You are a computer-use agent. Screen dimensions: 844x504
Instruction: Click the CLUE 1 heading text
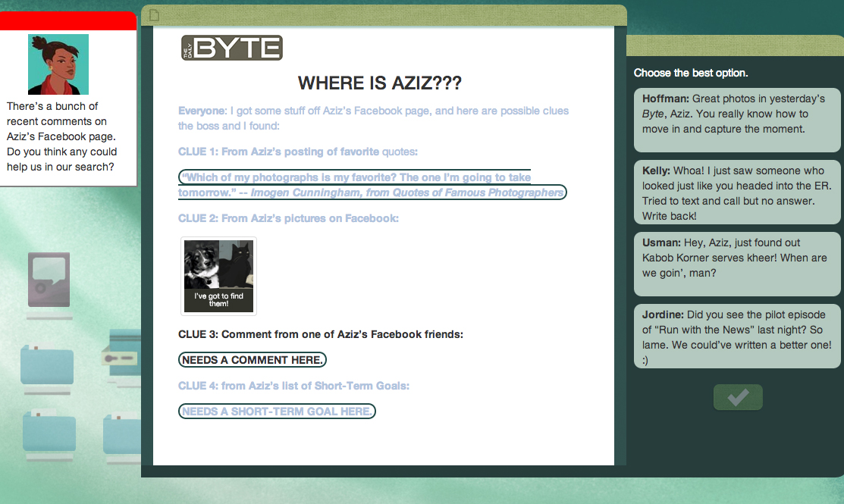coord(298,152)
